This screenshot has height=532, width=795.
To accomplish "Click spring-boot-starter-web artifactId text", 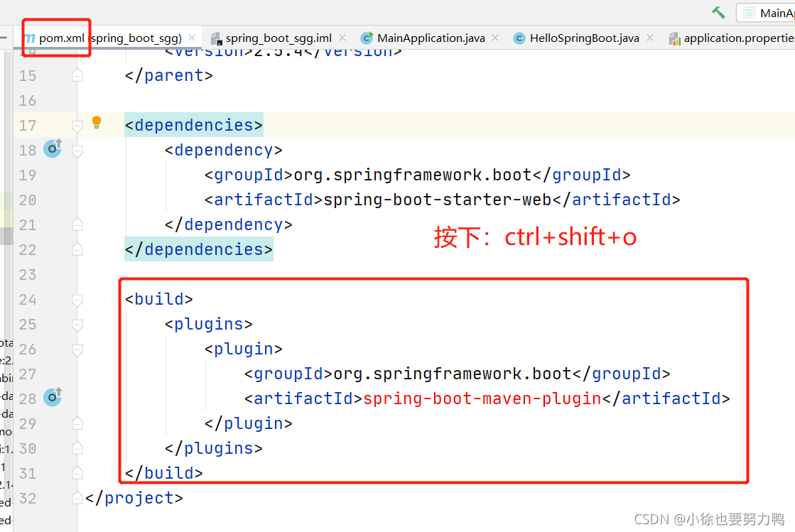I will pos(438,200).
